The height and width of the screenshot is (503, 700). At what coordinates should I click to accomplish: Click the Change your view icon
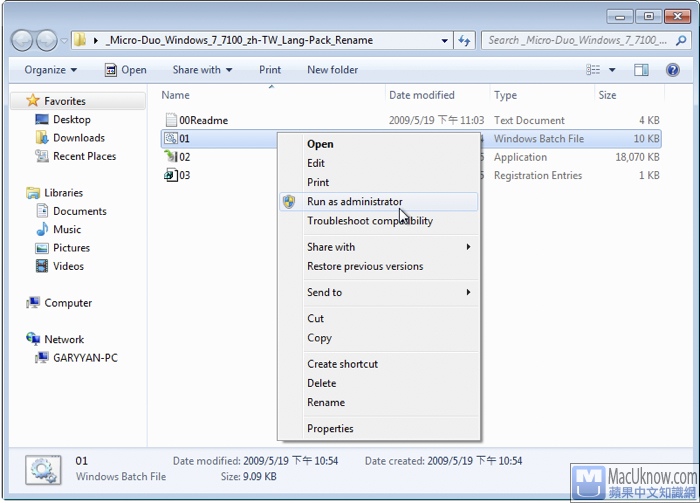pyautogui.click(x=593, y=70)
